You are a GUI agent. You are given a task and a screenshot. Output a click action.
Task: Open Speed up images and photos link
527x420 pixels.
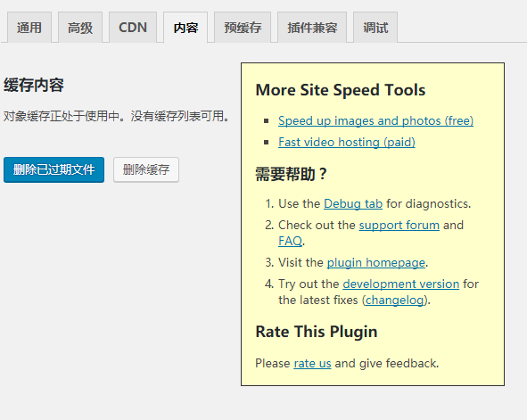tap(375, 120)
